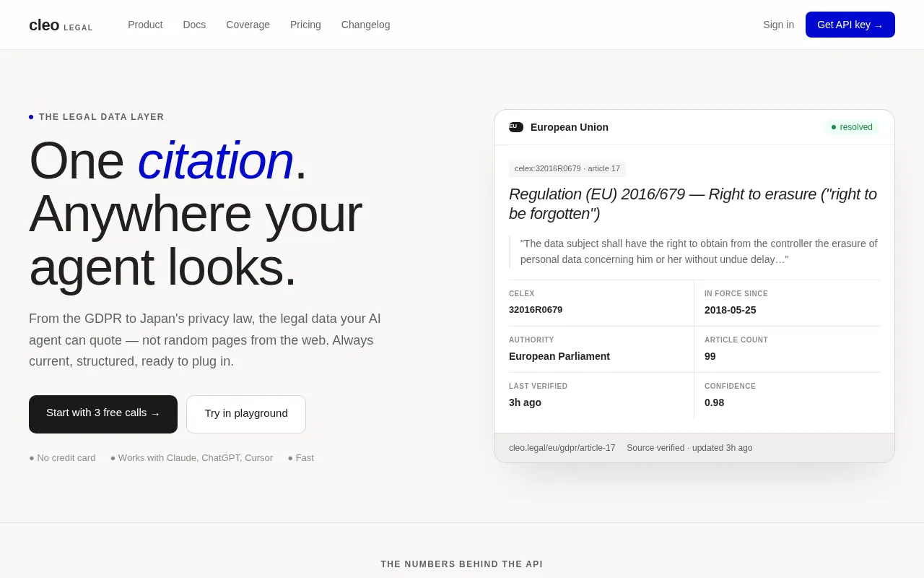The image size is (924, 578).
Task: Open the Product menu item
Action: 145,25
